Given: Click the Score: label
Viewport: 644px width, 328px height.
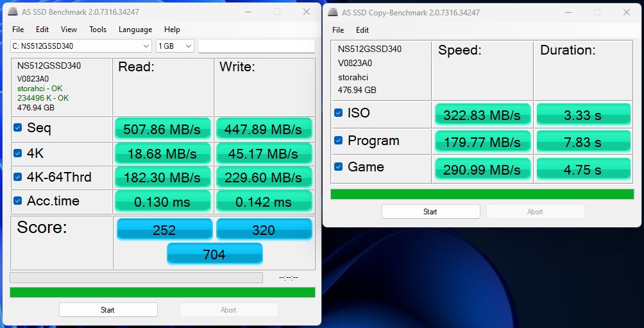Looking at the screenshot, I should pyautogui.click(x=42, y=227).
